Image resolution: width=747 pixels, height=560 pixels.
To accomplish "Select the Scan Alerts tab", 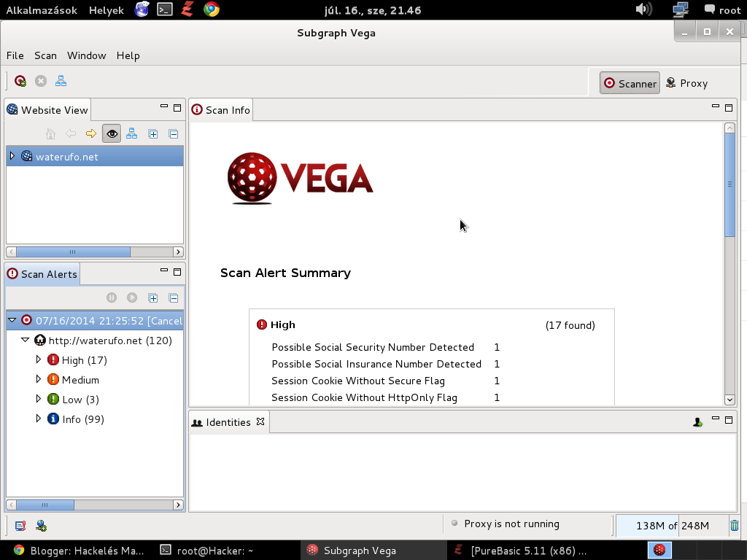I will pos(42,274).
